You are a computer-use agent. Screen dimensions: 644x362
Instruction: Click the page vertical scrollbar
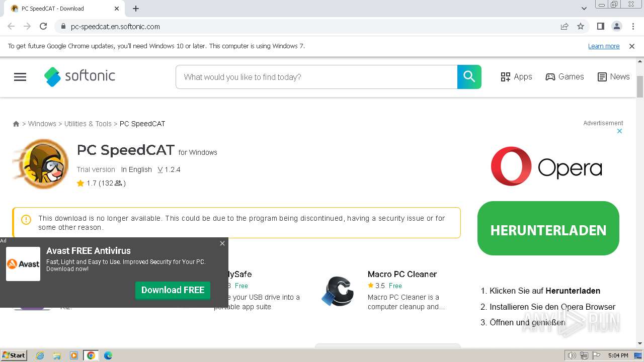(640, 86)
